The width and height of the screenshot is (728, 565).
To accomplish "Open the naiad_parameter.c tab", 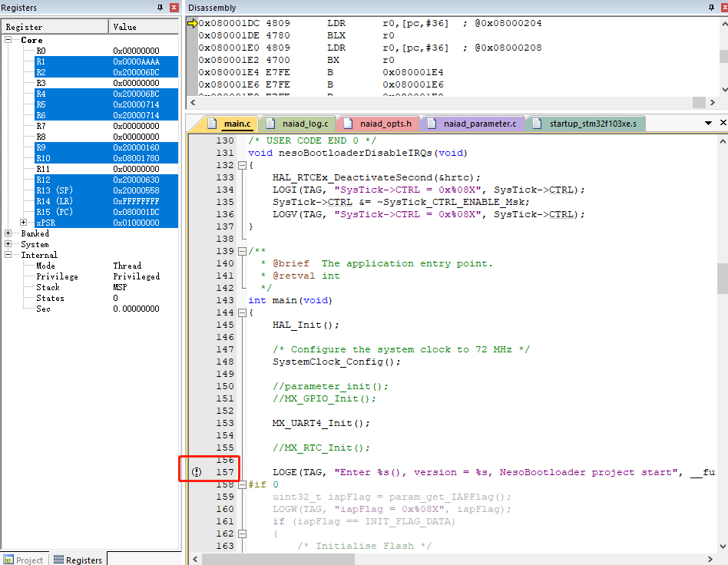I will [x=474, y=124].
